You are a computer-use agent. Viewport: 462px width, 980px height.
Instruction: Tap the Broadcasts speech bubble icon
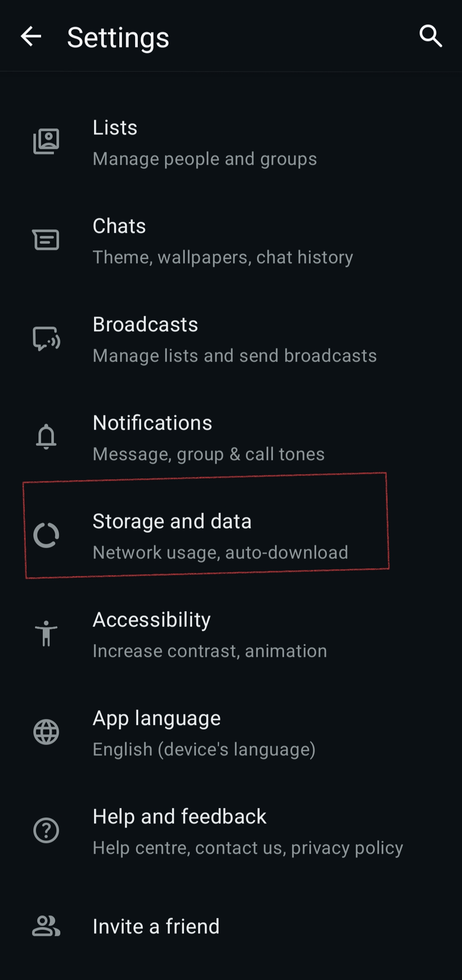[x=46, y=339]
